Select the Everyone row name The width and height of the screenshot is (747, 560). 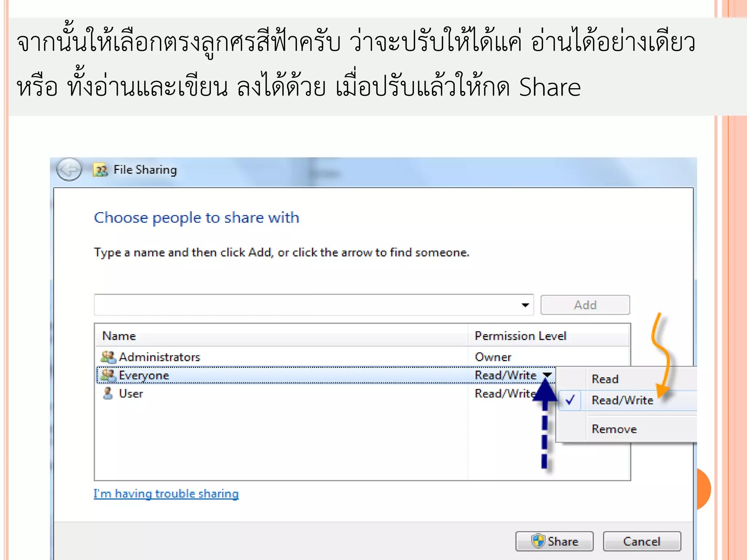pyautogui.click(x=144, y=376)
